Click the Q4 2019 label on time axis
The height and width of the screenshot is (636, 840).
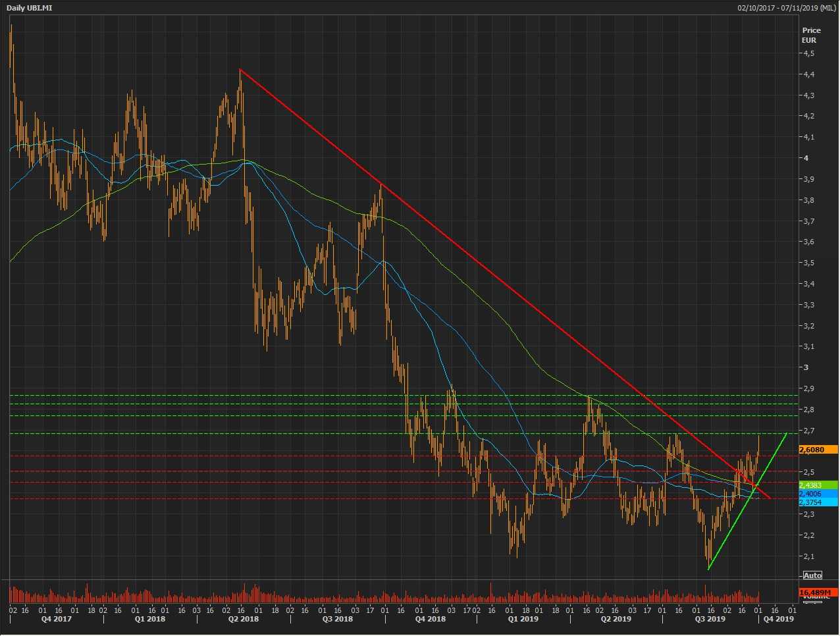pyautogui.click(x=779, y=619)
